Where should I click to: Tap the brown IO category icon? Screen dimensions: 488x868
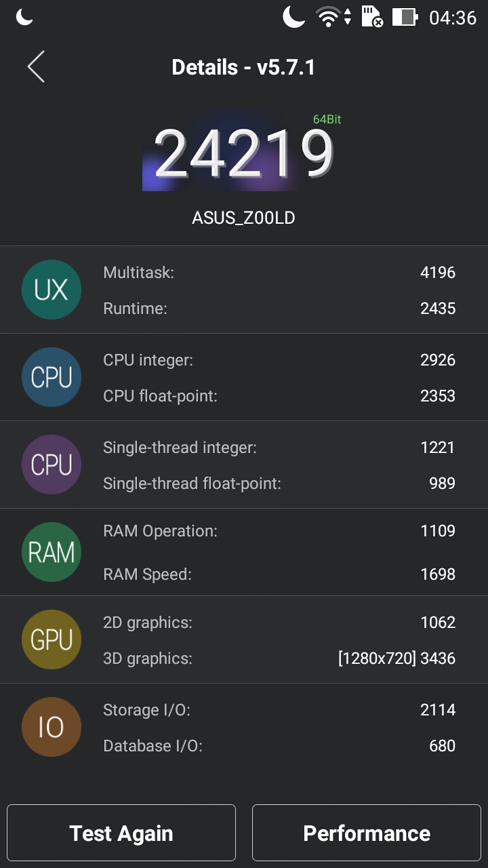tap(52, 727)
